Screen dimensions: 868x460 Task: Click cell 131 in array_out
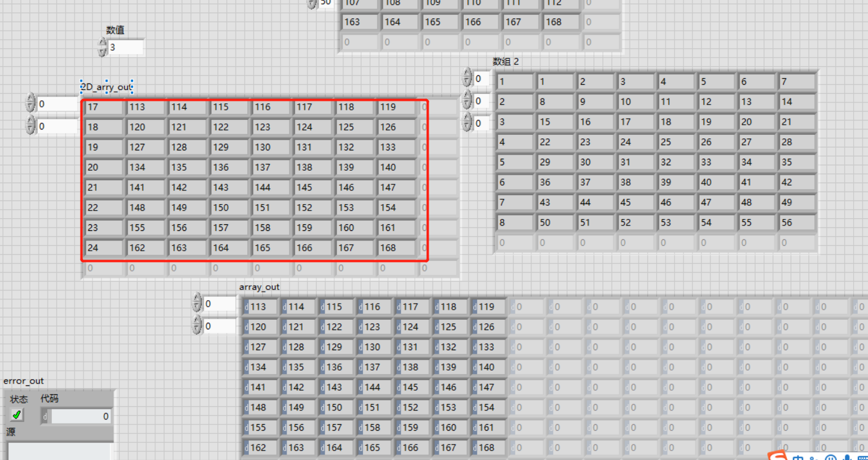(x=413, y=347)
